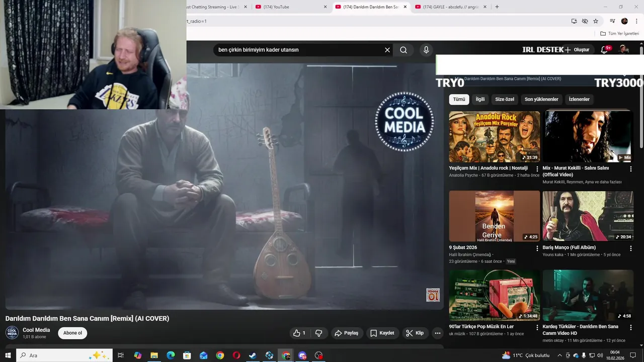This screenshot has height=362, width=644.
Task: Open Chrome three-dot menu
Action: [x=637, y=21]
